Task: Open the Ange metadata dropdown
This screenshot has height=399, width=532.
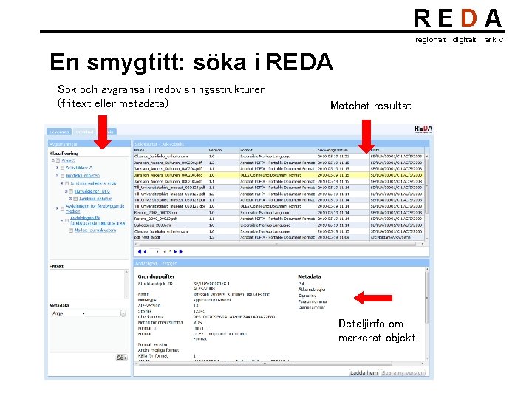Action: tap(68, 313)
